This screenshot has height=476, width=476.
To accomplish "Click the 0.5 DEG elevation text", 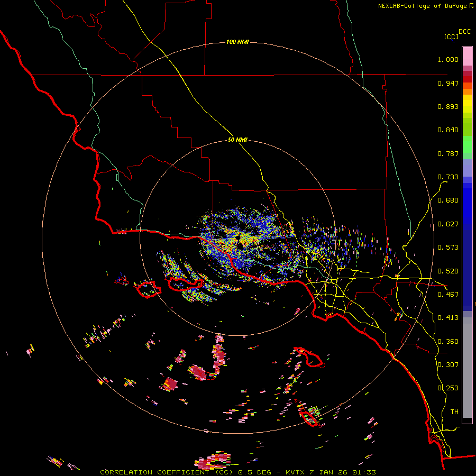I will coord(255,472).
